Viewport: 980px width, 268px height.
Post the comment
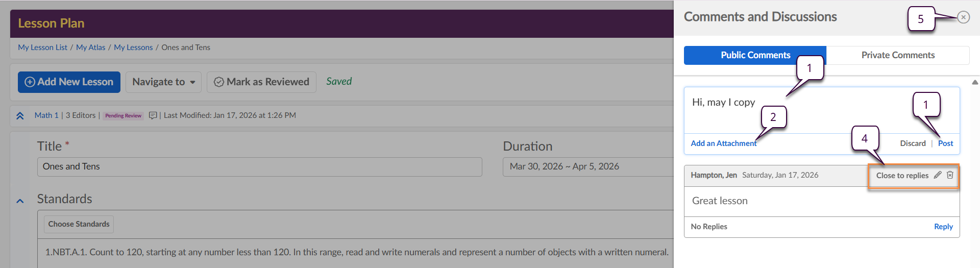coord(945,143)
